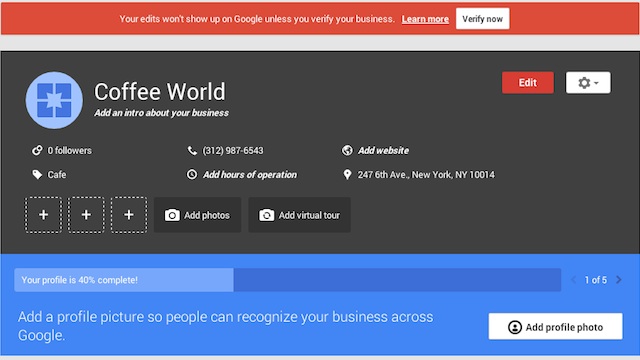
Task: Click the second plus photo placeholder
Action: tap(86, 215)
